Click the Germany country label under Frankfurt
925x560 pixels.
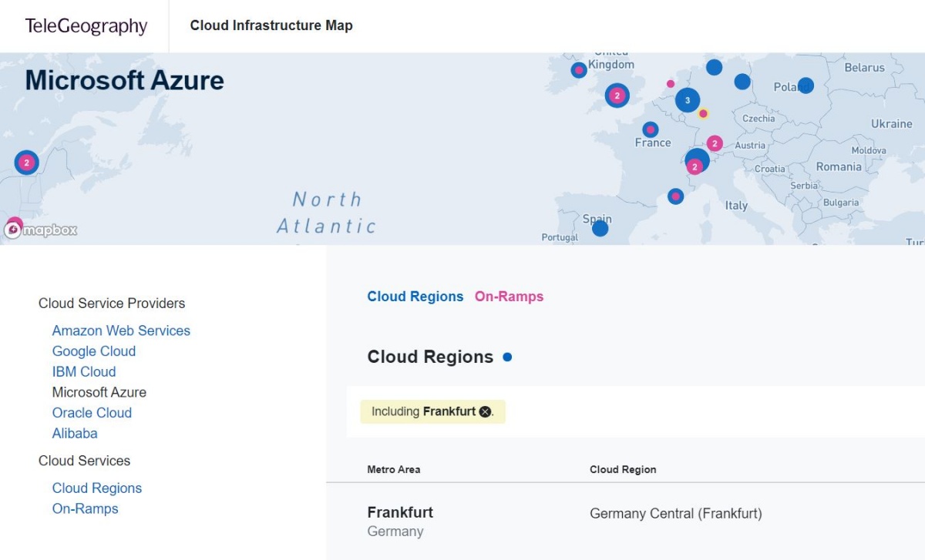coord(395,531)
